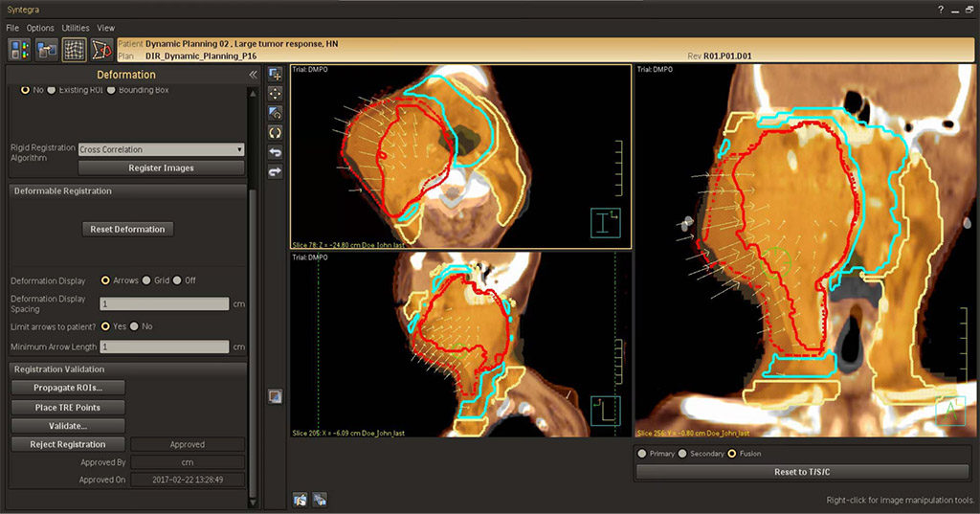The image size is (980, 514).
Task: Click the add viewport region tool
Action: coord(275,75)
